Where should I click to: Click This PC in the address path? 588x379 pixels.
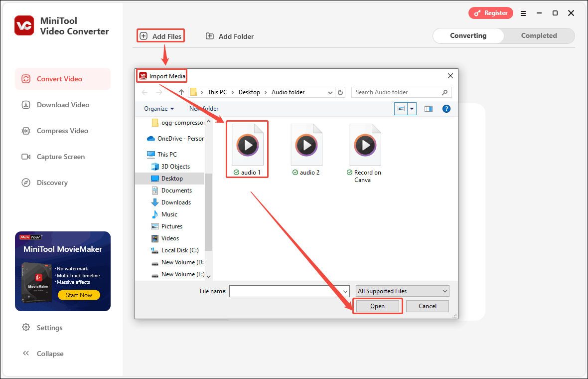pos(217,92)
